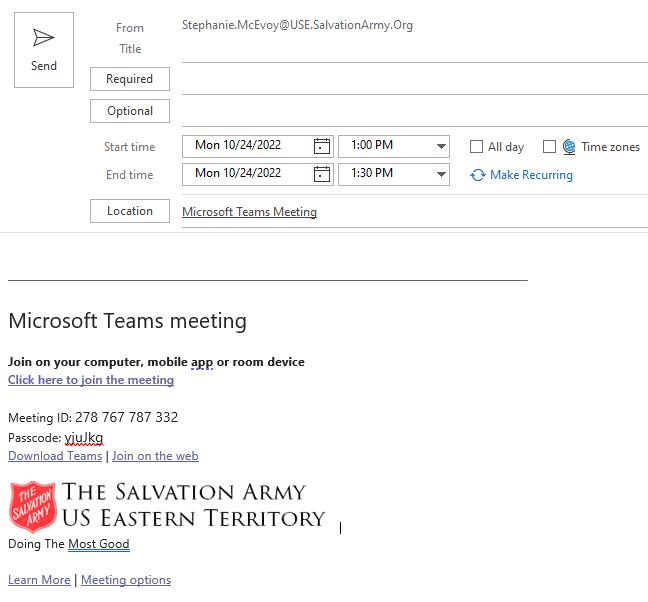Open the Join on the web link

(x=155, y=456)
